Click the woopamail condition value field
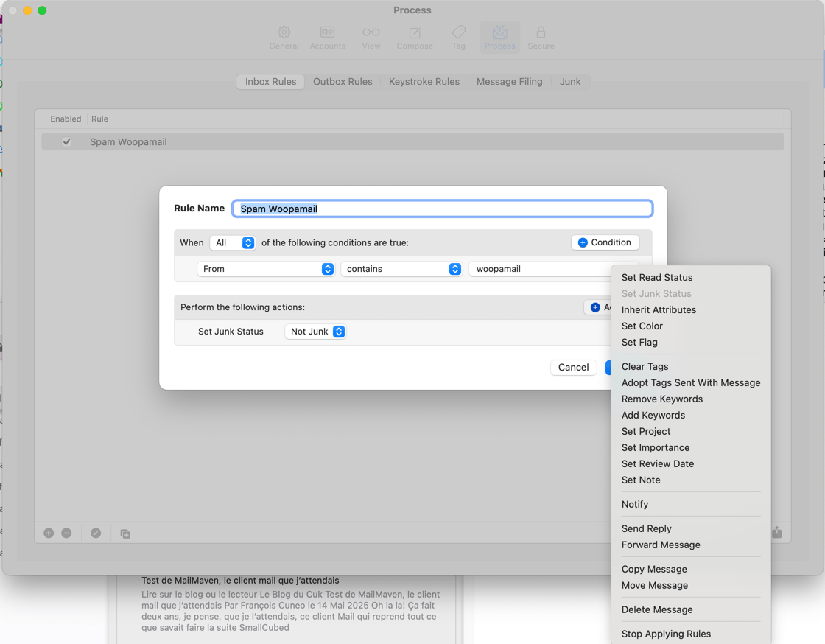This screenshot has width=825, height=644. coord(541,269)
